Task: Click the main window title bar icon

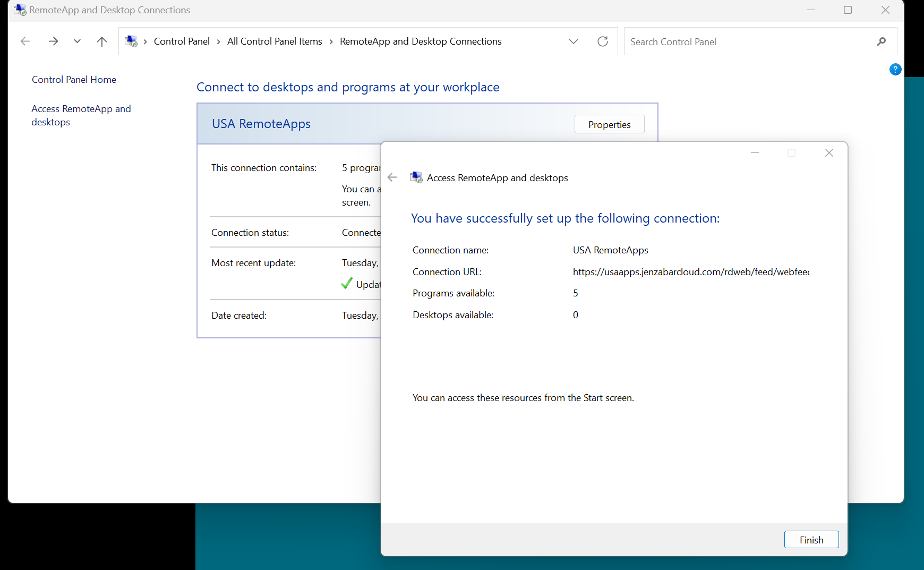Action: tap(20, 10)
